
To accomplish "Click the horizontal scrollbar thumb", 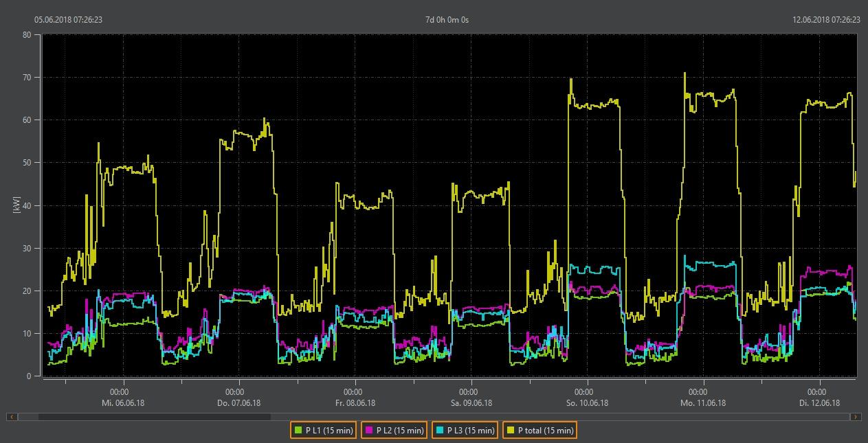I will point(154,417).
